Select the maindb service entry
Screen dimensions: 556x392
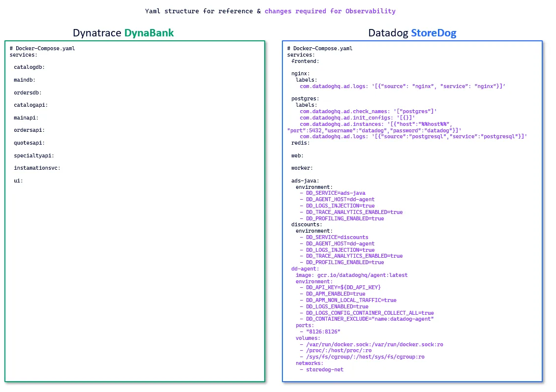tap(24, 80)
